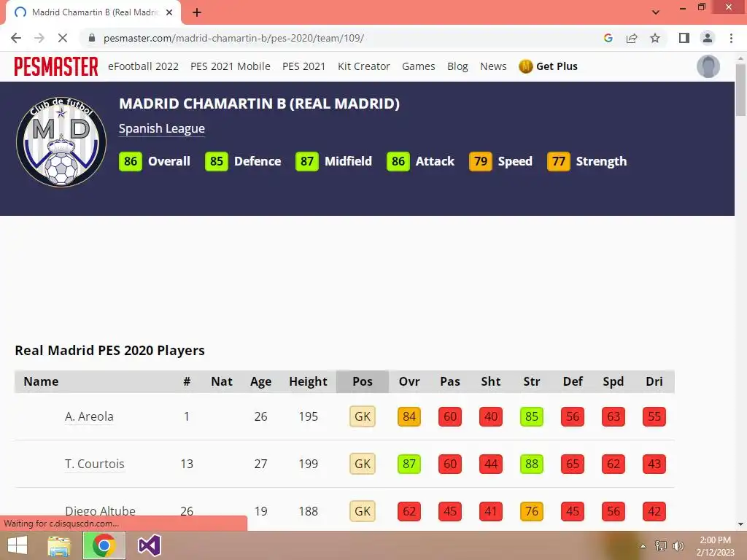Open the site security lock icon
747x560 pixels.
tap(92, 38)
